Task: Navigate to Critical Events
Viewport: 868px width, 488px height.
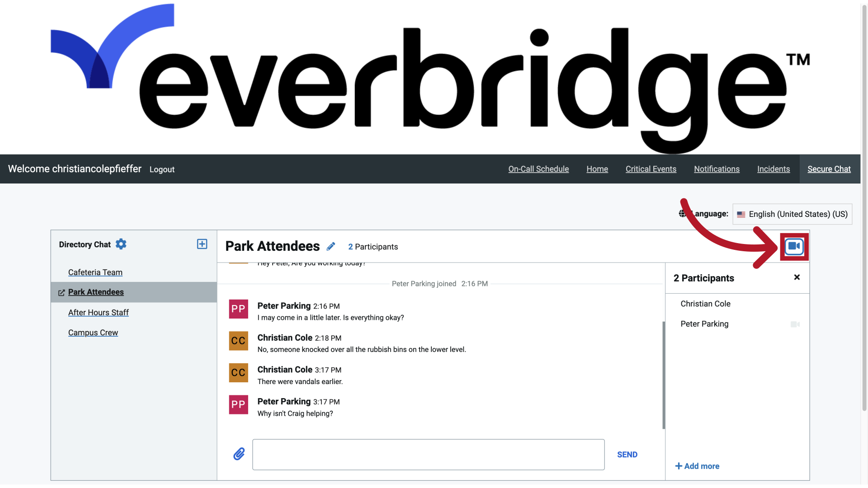Action: pyautogui.click(x=651, y=169)
